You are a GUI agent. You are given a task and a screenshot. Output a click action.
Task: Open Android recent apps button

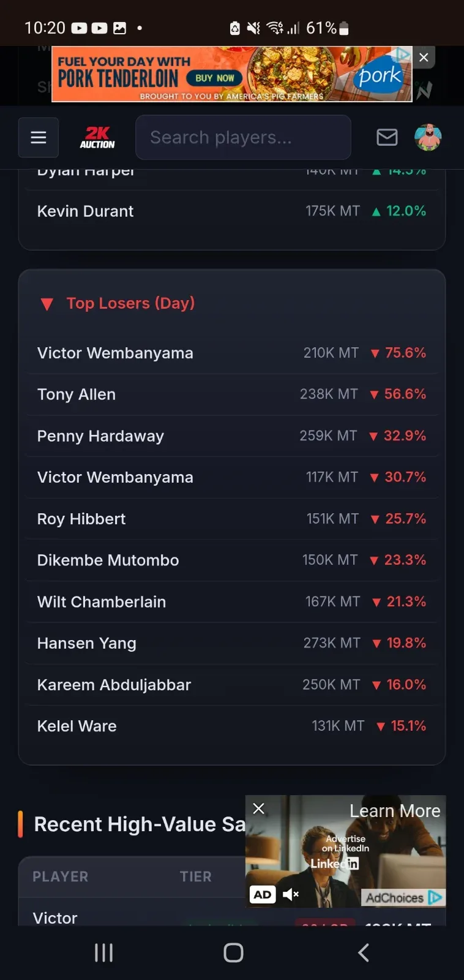coord(103,952)
